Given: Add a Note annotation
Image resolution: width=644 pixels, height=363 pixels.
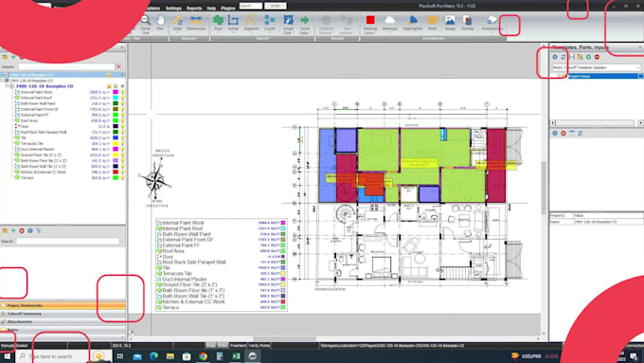Looking at the screenshot, I should click(x=432, y=23).
